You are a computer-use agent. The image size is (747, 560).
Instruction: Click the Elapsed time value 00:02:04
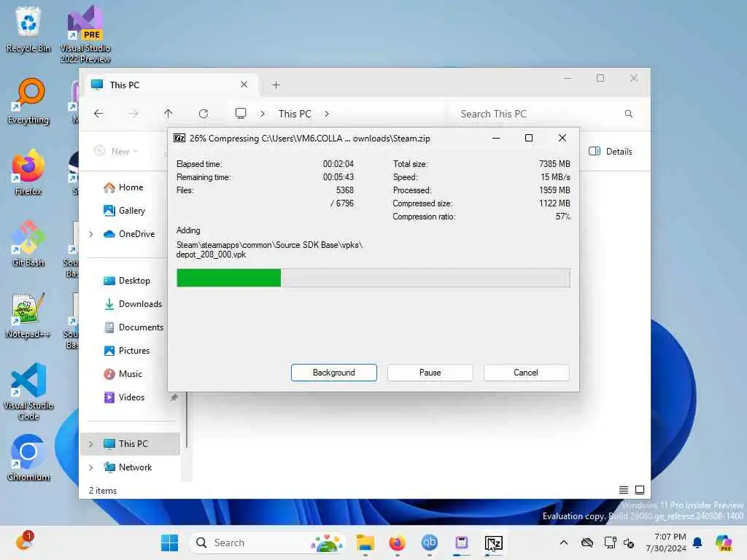338,164
